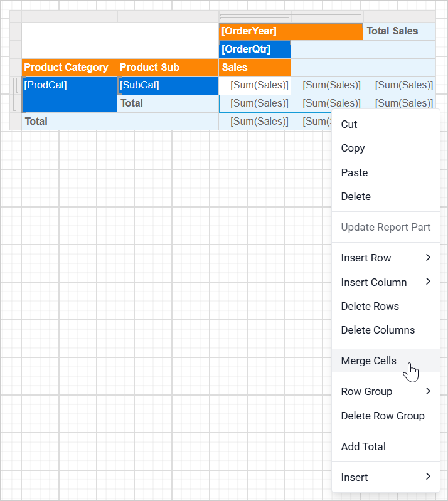The width and height of the screenshot is (448, 501).
Task: Click the column handle above Total Sales
Action: [x=400, y=16]
